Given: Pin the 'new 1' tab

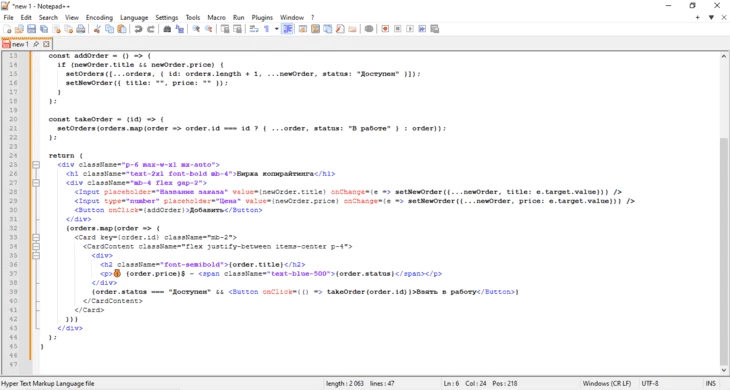Looking at the screenshot, I should pyautogui.click(x=36, y=44).
